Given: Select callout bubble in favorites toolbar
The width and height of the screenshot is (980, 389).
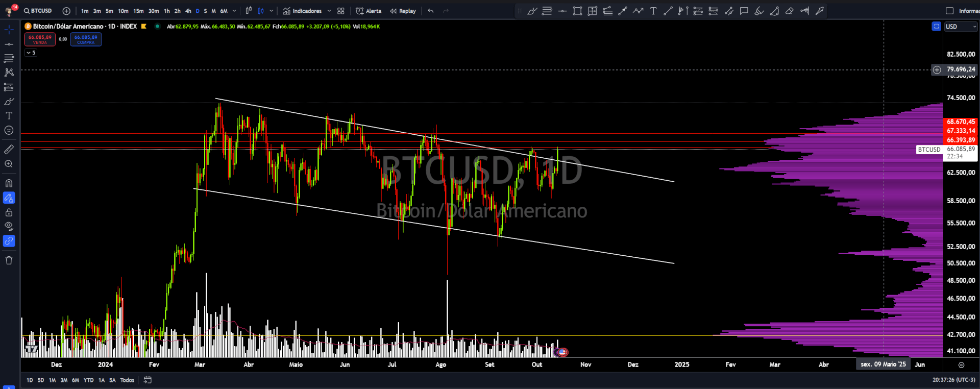Looking at the screenshot, I should click(744, 11).
